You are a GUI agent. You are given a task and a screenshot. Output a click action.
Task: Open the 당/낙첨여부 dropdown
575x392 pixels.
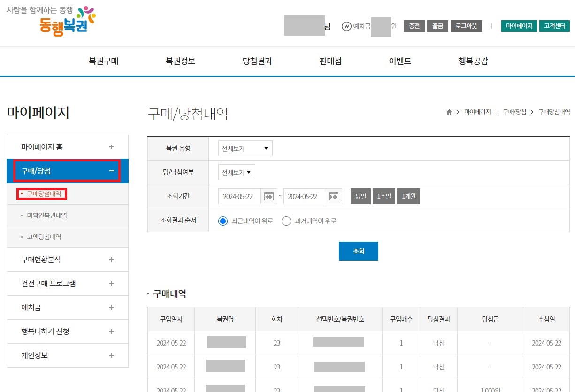tap(237, 172)
